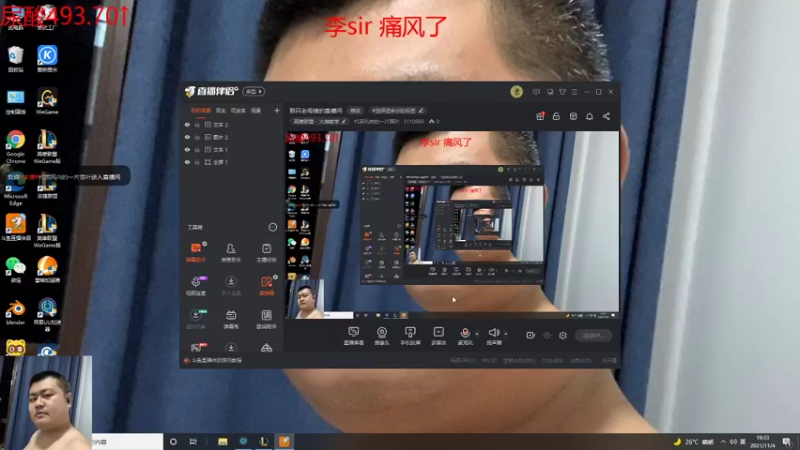Toggle the lock on the 全屏 1 layer
The width and height of the screenshot is (800, 450).
(x=197, y=162)
